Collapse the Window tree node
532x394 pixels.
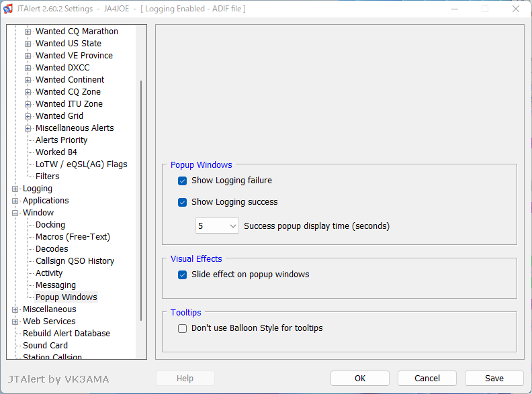tap(15, 213)
